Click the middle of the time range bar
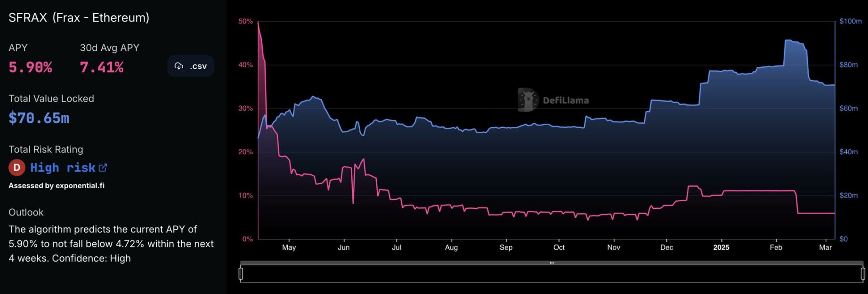 pyautogui.click(x=552, y=274)
